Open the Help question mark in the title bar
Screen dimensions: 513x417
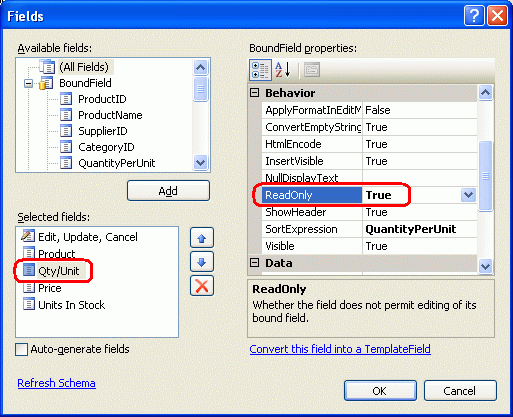[474, 15]
